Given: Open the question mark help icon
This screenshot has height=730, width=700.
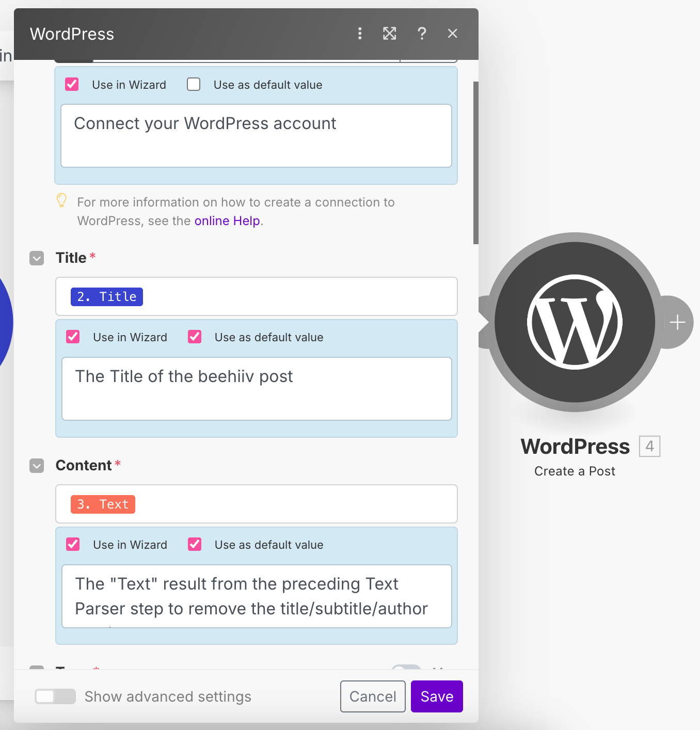Looking at the screenshot, I should [x=422, y=34].
